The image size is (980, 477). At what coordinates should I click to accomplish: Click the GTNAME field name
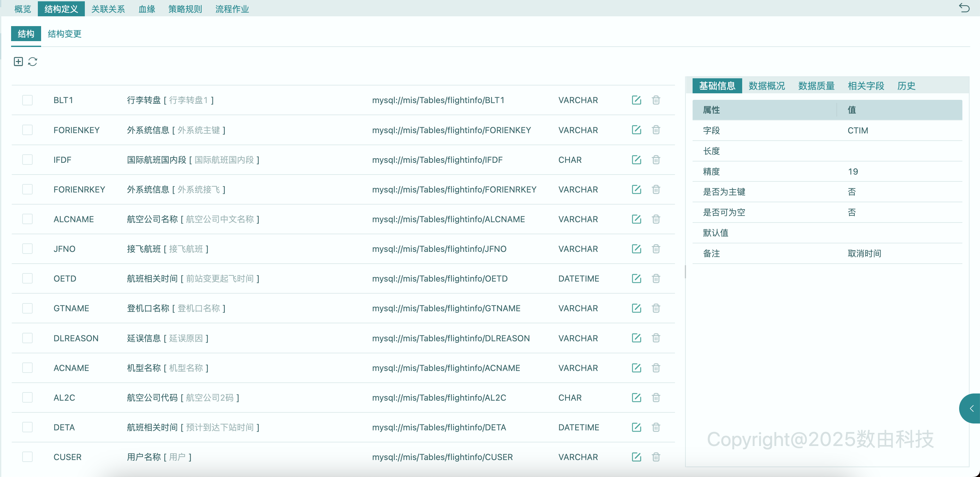point(71,309)
